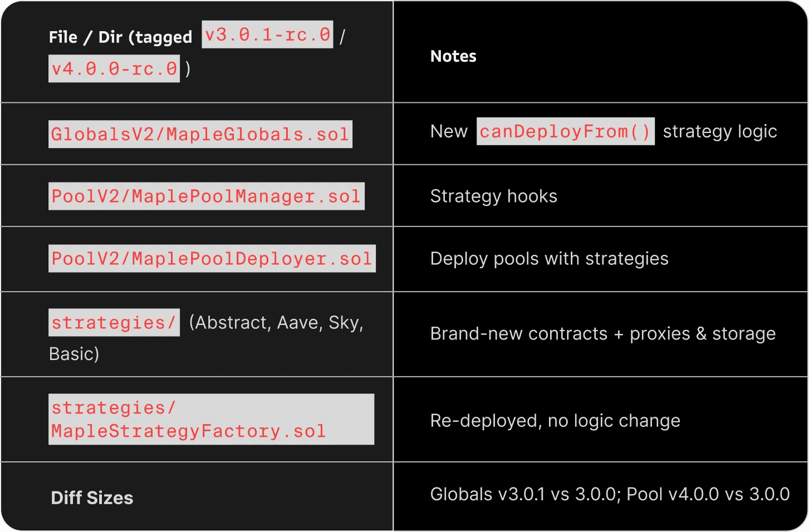Image resolution: width=809 pixels, height=532 pixels.
Task: Click the canDeployFrom() code snippet
Action: tap(566, 132)
